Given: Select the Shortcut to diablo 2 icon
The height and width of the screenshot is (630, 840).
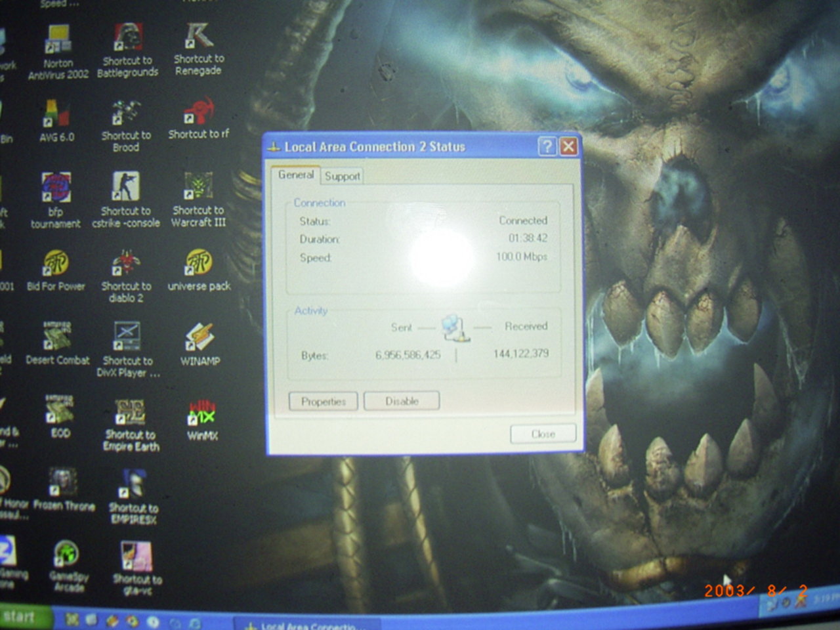Looking at the screenshot, I should (x=126, y=276).
